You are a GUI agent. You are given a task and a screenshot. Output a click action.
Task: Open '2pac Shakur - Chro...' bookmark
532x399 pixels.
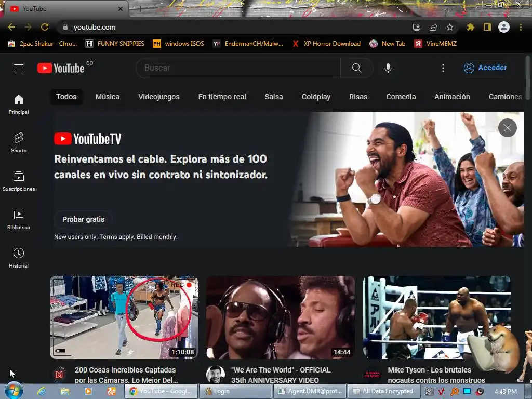[x=43, y=44]
